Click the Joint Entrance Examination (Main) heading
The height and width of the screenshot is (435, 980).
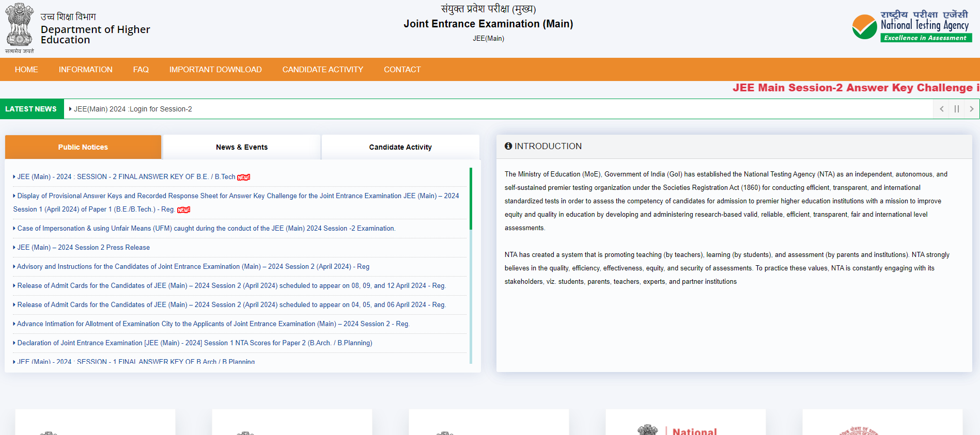coord(488,24)
